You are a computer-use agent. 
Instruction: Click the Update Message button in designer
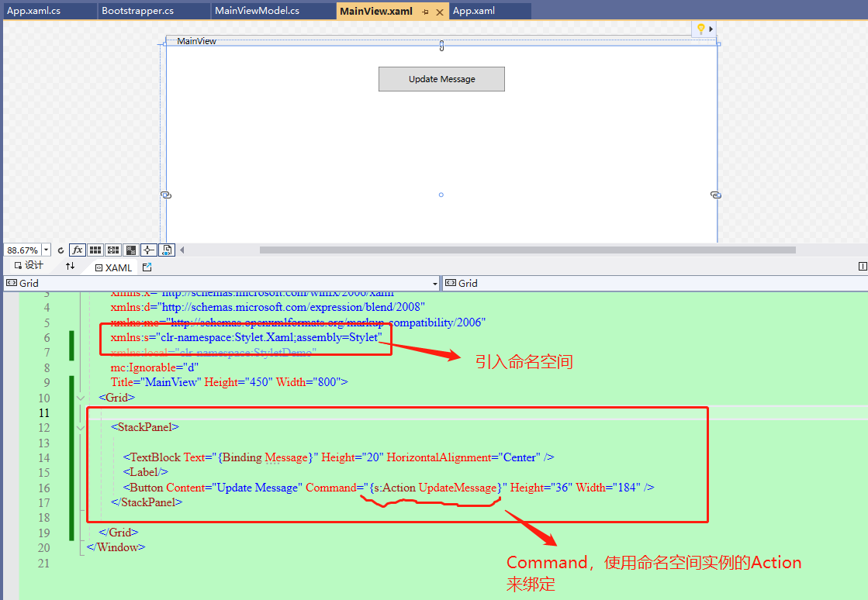click(x=441, y=79)
